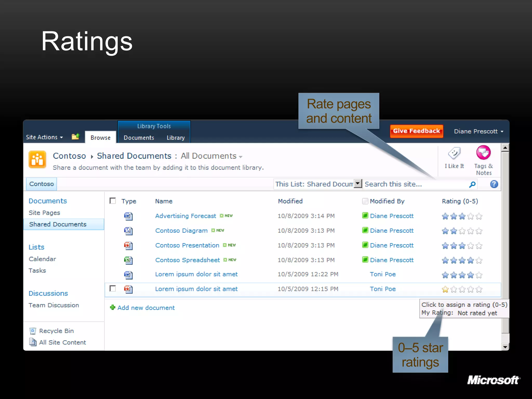Click the search magnifier icon

coord(472,184)
